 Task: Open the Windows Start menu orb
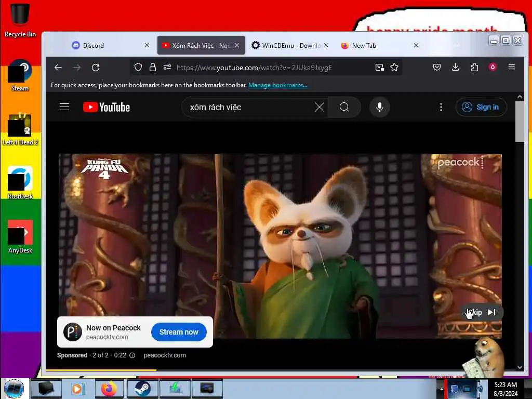pyautogui.click(x=14, y=389)
